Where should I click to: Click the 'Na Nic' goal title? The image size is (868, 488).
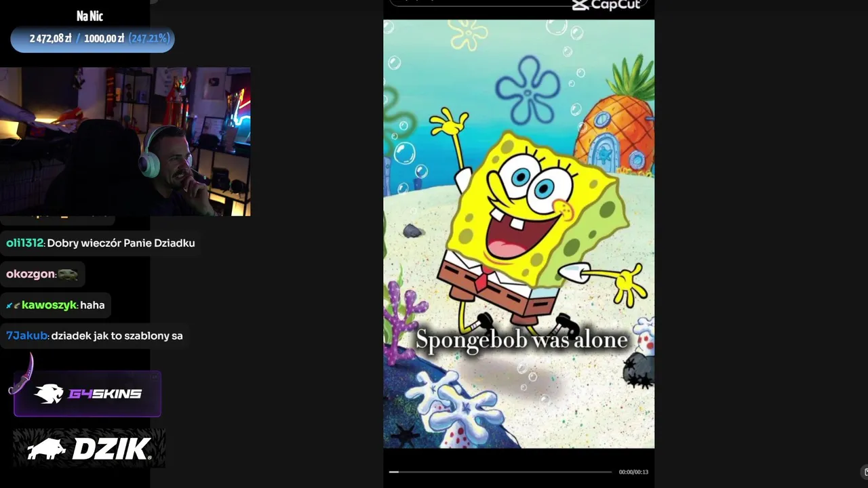[x=90, y=16]
